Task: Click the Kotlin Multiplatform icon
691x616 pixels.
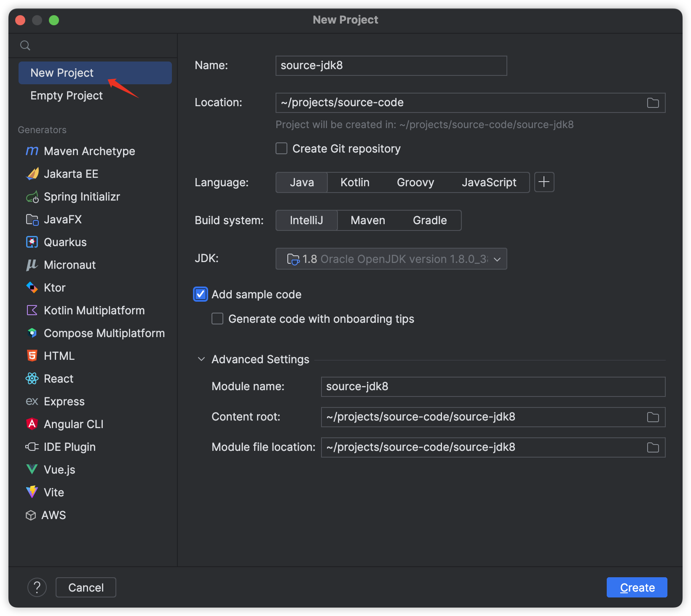Action: pos(32,310)
